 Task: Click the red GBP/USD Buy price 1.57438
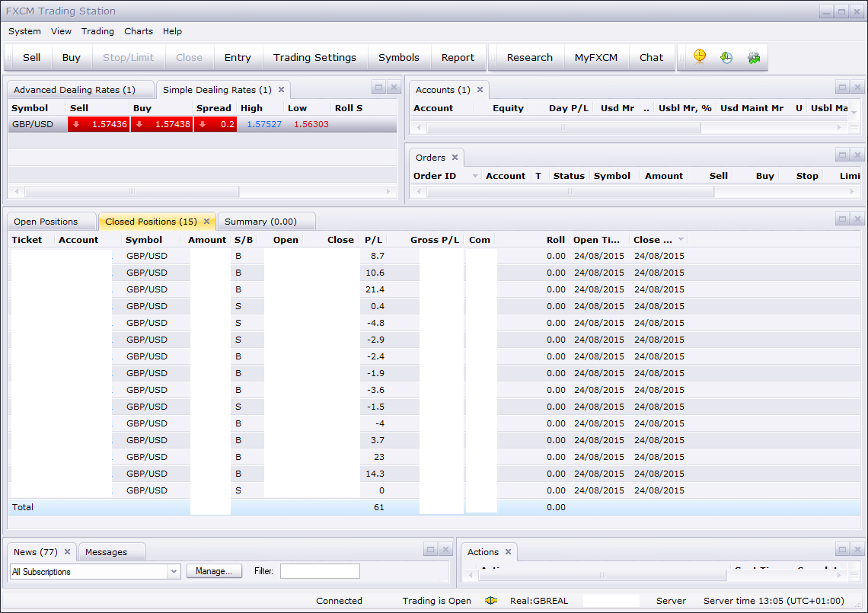tap(161, 124)
